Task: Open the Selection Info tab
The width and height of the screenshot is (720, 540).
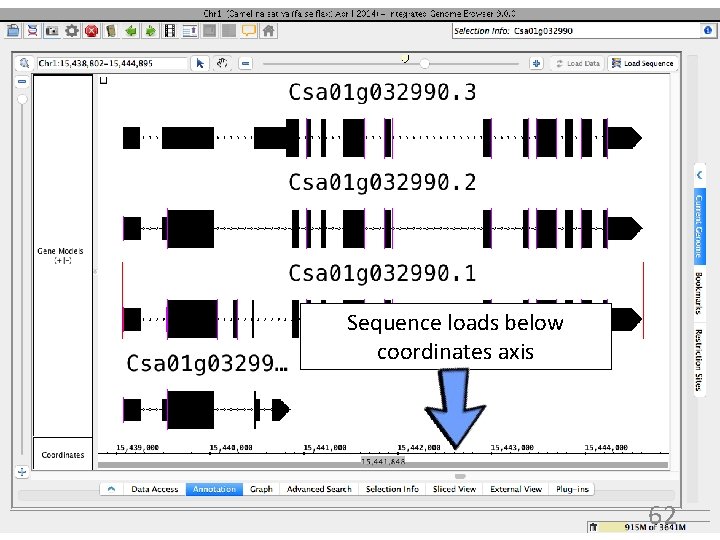Action: tap(392, 489)
